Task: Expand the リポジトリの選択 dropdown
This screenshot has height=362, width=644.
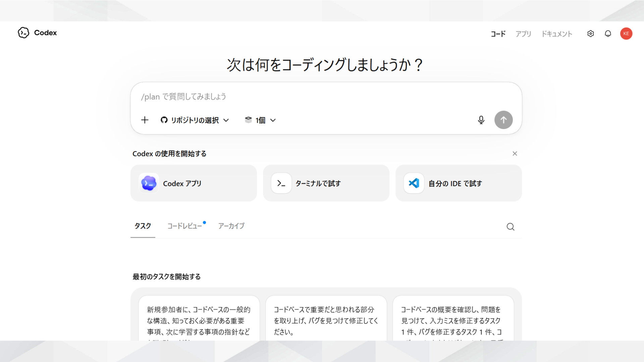Action: (x=195, y=120)
